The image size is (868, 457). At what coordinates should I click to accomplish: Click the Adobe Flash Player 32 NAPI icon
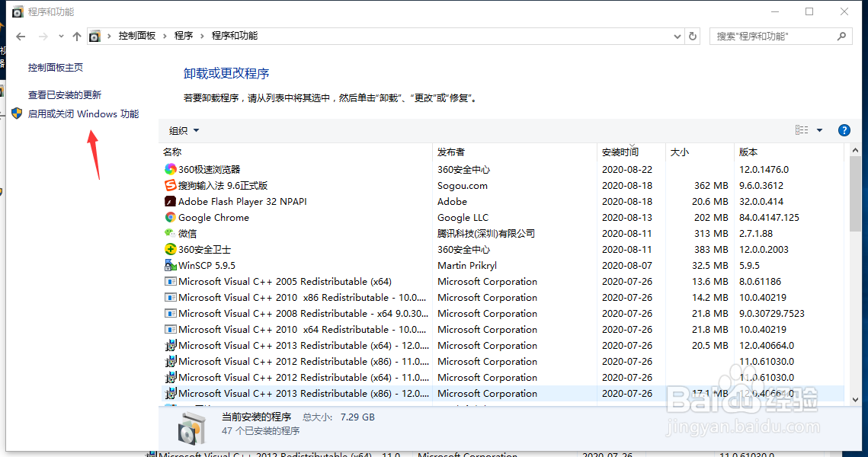click(x=170, y=201)
